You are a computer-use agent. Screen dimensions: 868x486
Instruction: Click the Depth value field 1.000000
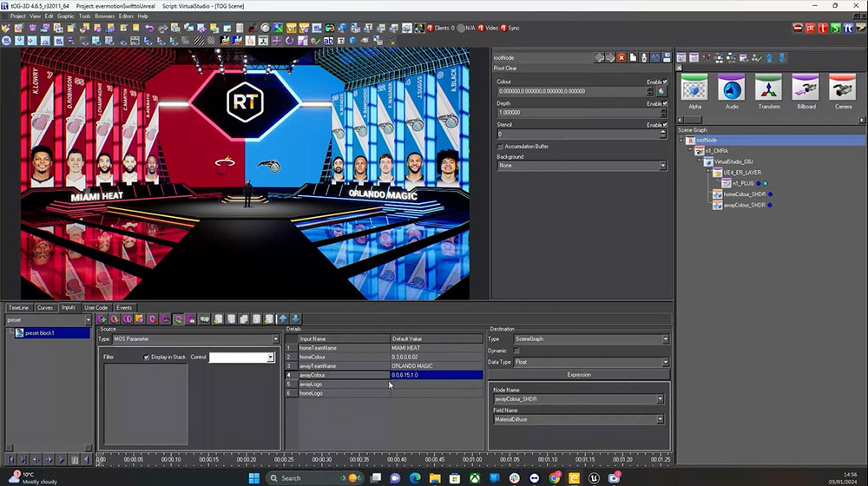point(578,112)
